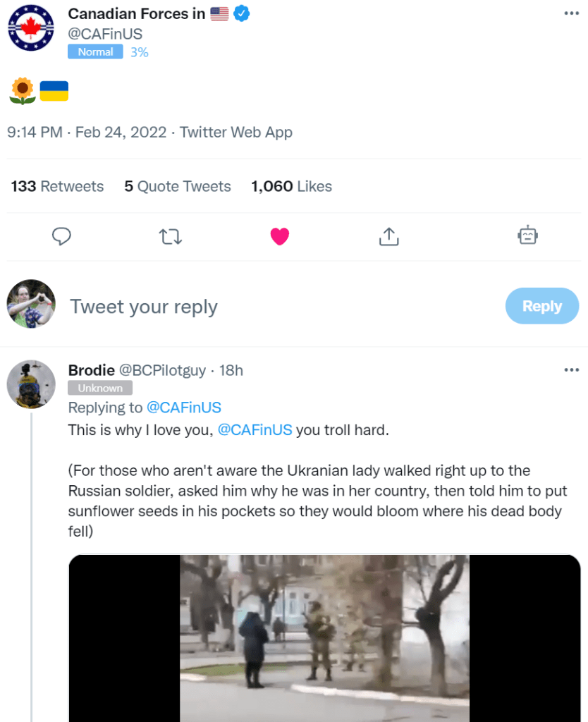This screenshot has width=588, height=722.
Task: Click the blue verified badge
Action: [243, 13]
